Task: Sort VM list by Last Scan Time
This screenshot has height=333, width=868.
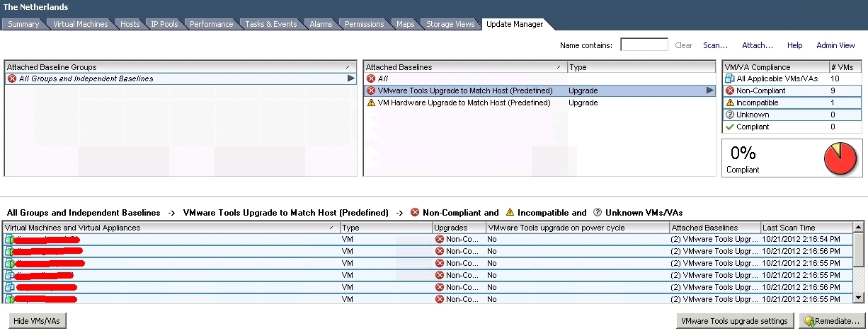Action: [806, 228]
